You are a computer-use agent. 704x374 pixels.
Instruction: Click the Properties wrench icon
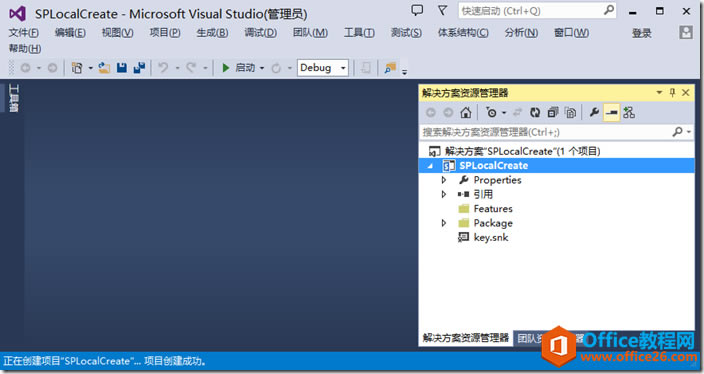coord(594,112)
